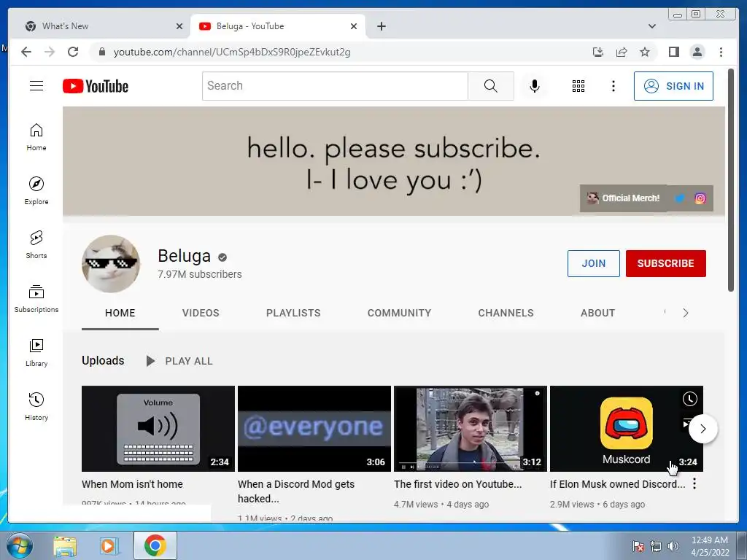Open the Muskcord thumbnail video

point(626,429)
